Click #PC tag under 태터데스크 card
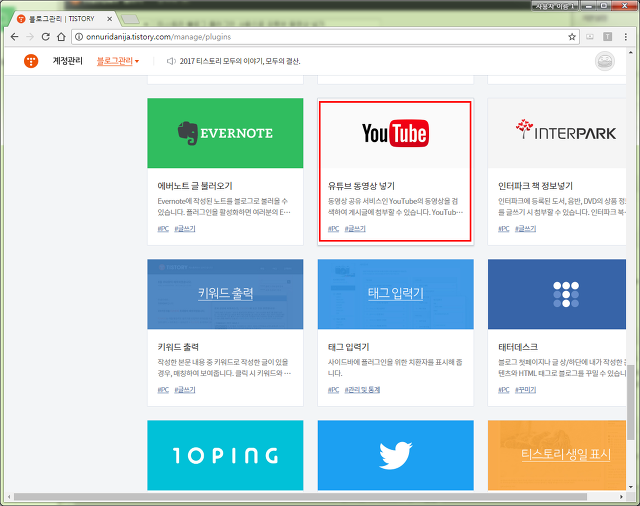This screenshot has height=506, width=640. [x=504, y=390]
